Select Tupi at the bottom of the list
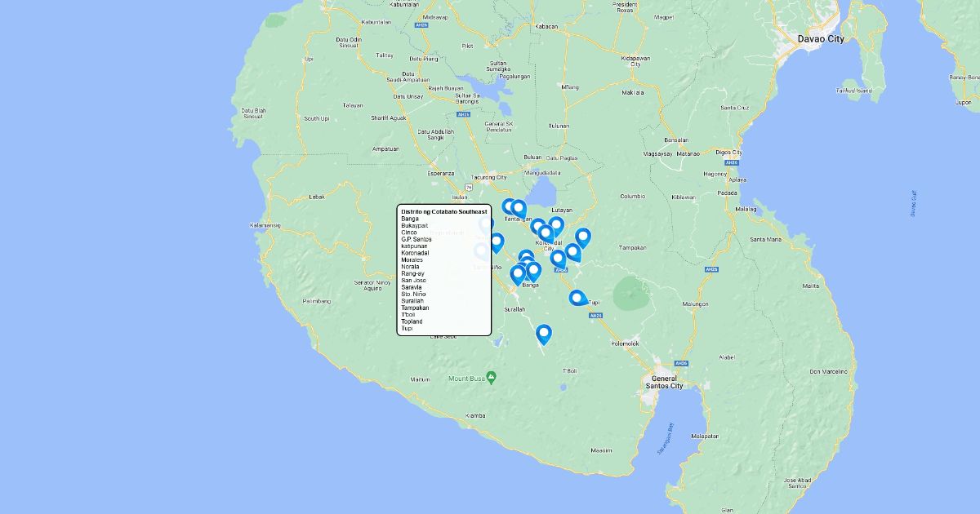Viewport: 980px width, 514px height. (x=407, y=328)
